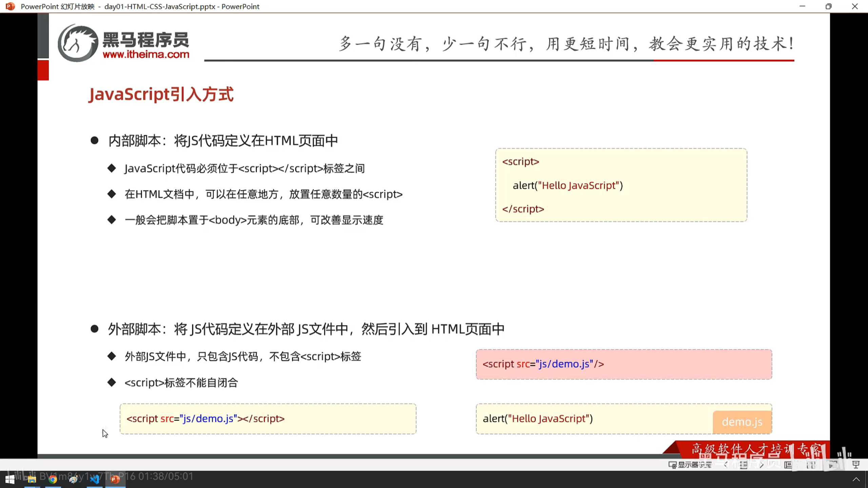Click the bullet "内部脚本：将JS代码定义在HTML页面中"

(223, 141)
